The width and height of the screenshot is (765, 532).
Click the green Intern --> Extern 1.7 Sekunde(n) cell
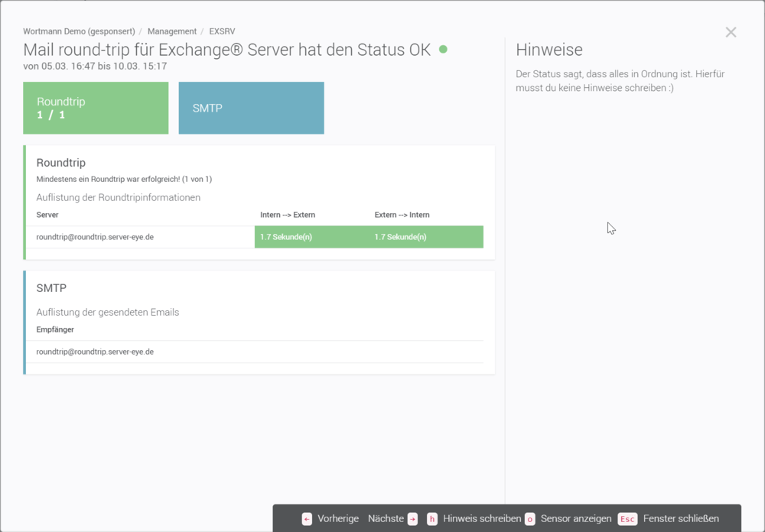(311, 237)
